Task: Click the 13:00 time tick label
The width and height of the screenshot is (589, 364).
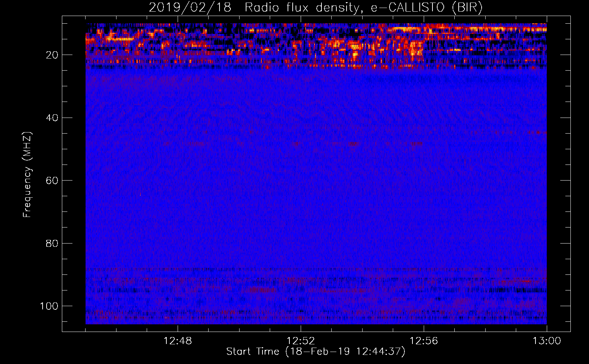Action: pyautogui.click(x=547, y=341)
